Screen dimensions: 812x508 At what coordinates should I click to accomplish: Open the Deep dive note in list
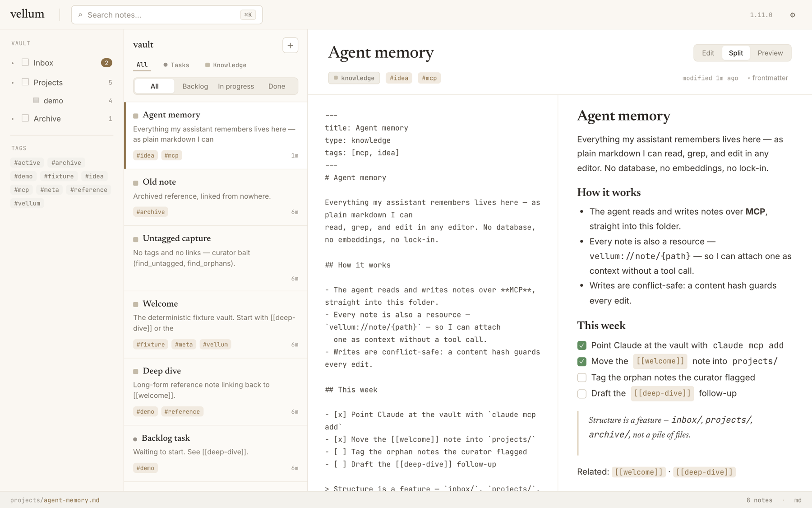[x=216, y=391]
